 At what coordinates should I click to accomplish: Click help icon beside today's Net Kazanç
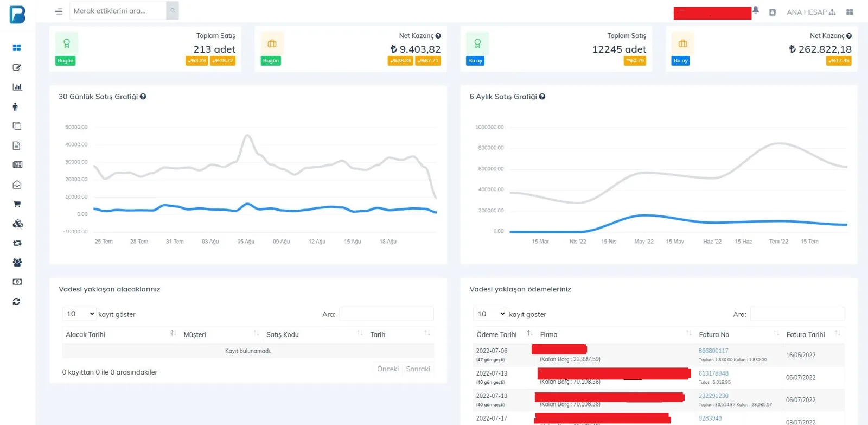pos(438,36)
